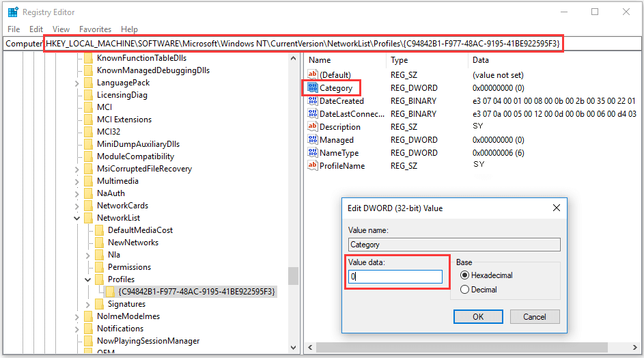Click the Profiles folder icon
This screenshot has width=644, height=358.
coord(100,279)
